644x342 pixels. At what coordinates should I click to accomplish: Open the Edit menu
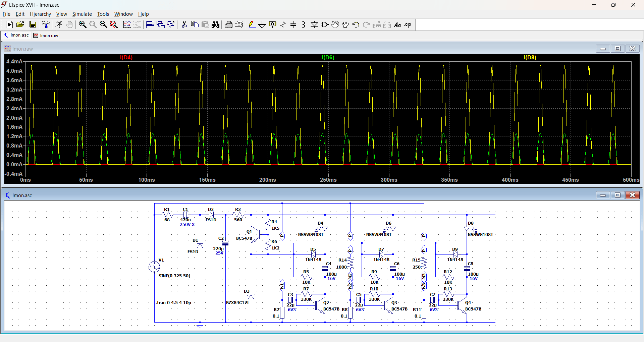[20, 14]
